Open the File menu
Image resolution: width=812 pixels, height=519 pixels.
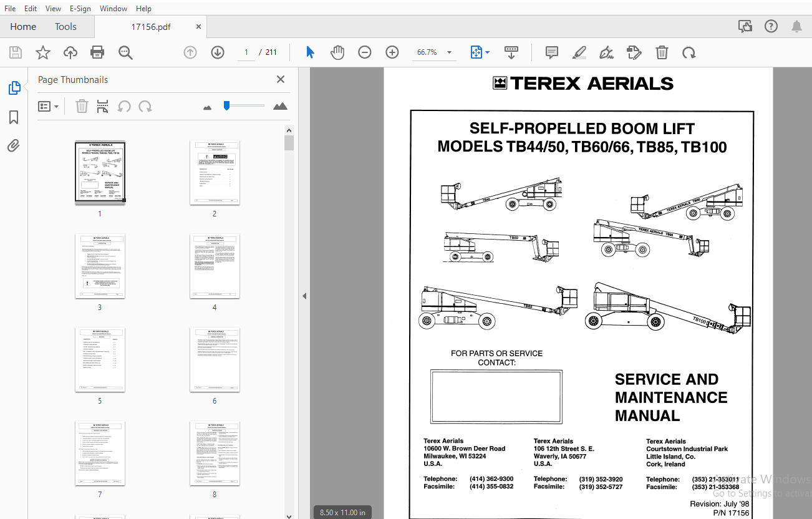[x=10, y=8]
